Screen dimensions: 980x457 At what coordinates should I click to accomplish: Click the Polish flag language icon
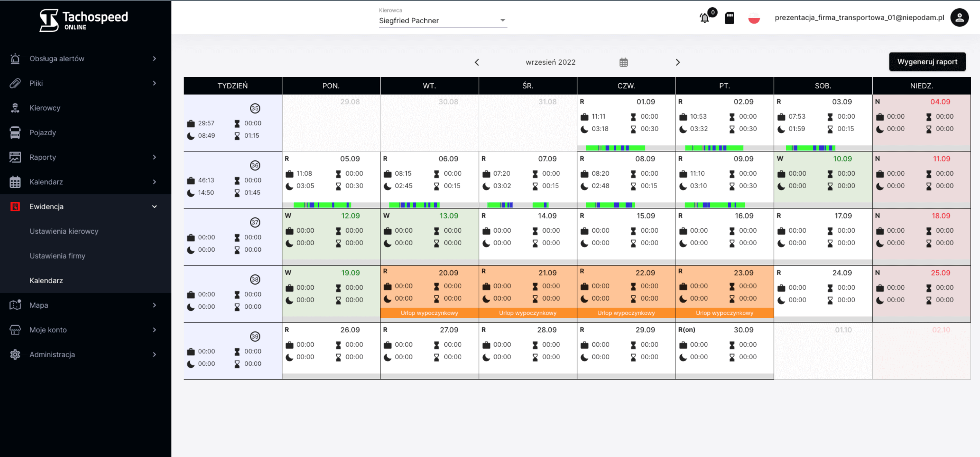pyautogui.click(x=754, y=18)
